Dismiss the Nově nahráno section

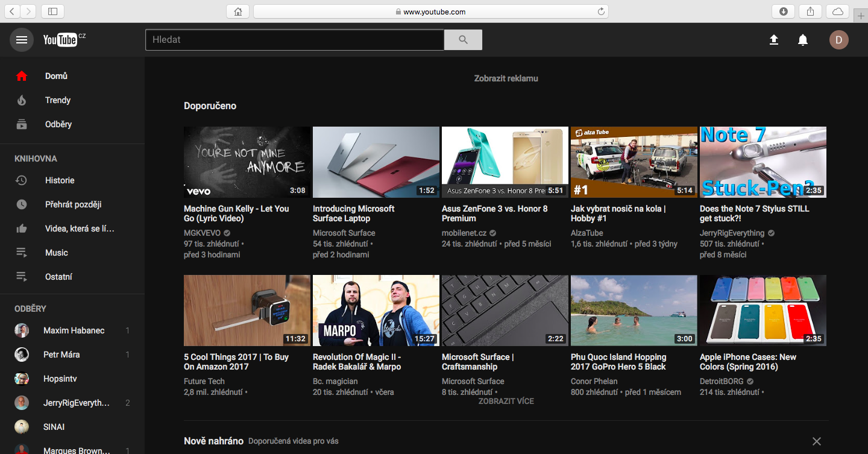point(816,441)
